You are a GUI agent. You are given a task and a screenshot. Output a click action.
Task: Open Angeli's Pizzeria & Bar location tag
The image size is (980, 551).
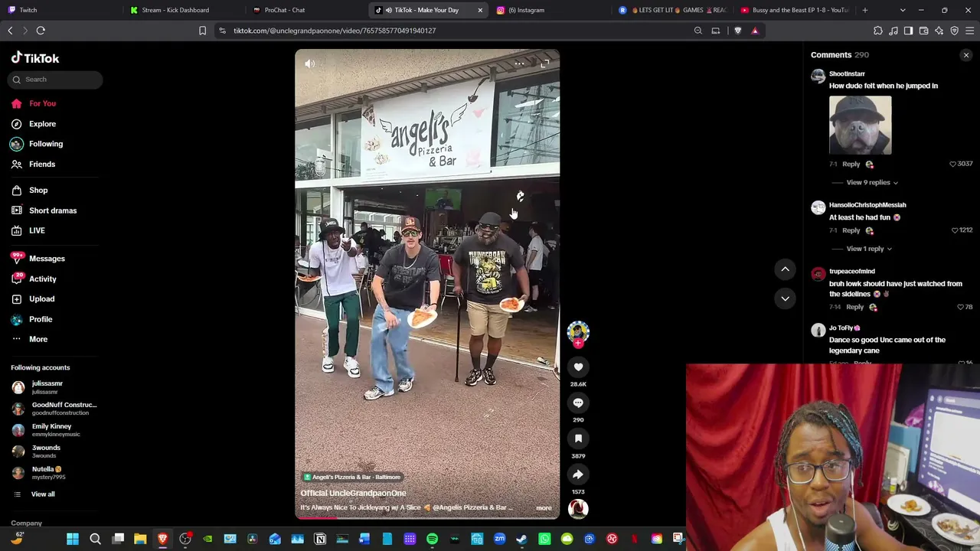click(x=352, y=477)
